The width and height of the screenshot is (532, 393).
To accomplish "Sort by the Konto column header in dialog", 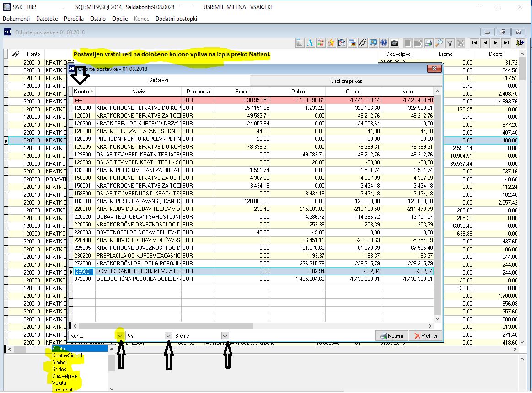I will [84, 92].
